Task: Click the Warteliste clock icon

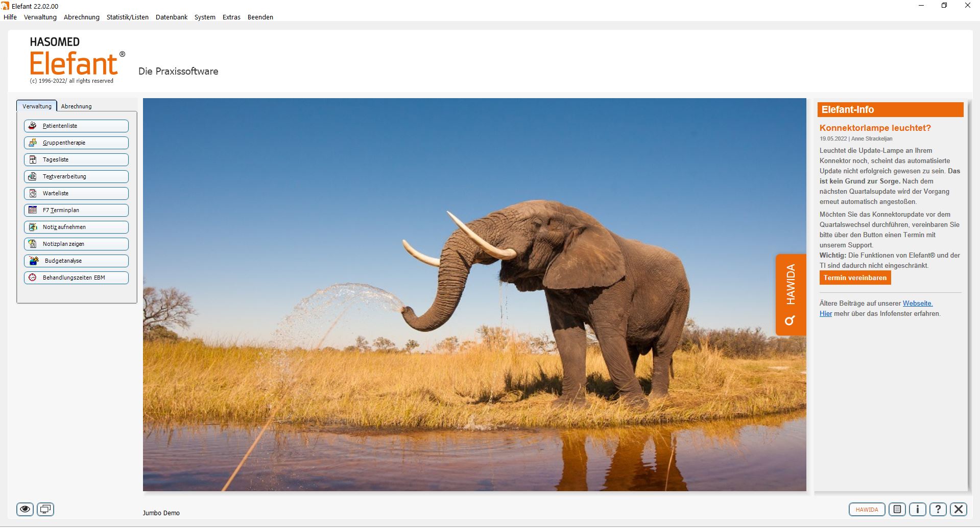Action: pos(33,193)
